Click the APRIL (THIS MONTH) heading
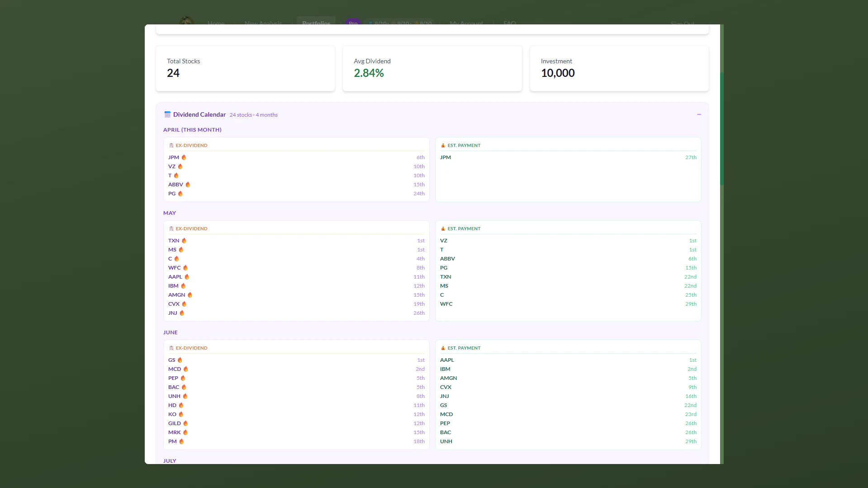Image resolution: width=868 pixels, height=488 pixels. coord(192,130)
